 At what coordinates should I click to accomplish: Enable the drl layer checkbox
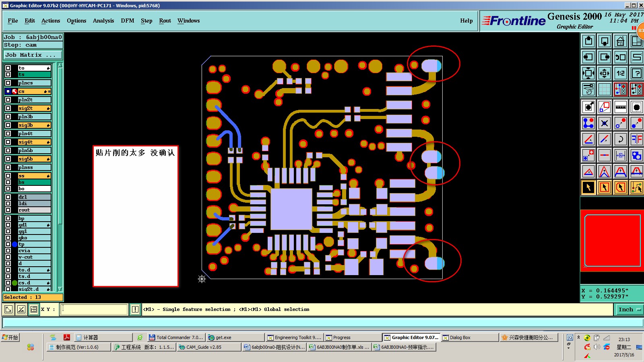pyautogui.click(x=8, y=197)
